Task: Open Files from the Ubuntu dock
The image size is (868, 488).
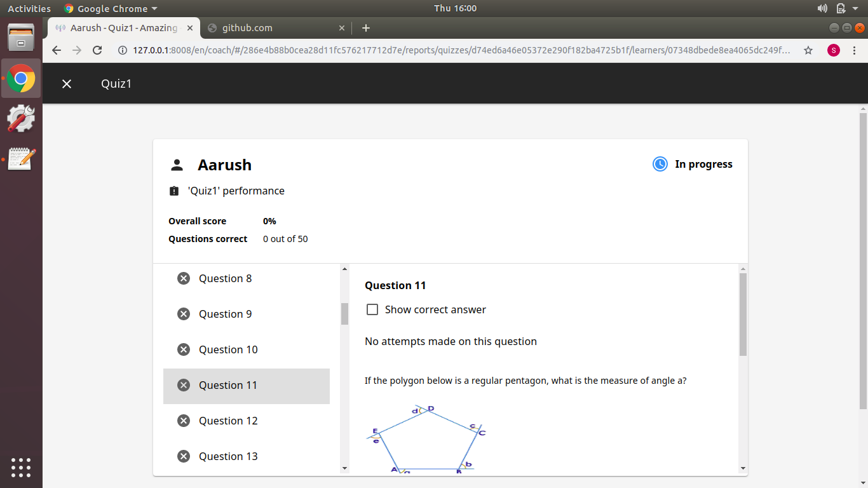Action: [x=21, y=37]
